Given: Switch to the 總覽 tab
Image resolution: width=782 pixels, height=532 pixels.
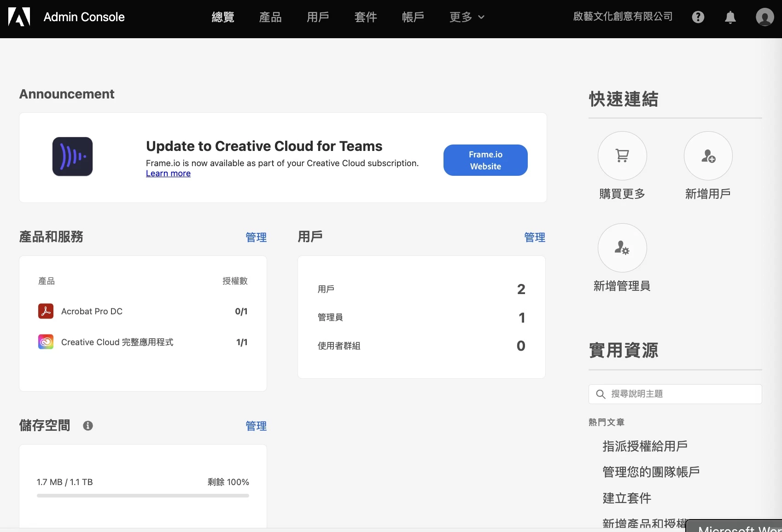Looking at the screenshot, I should pos(223,17).
